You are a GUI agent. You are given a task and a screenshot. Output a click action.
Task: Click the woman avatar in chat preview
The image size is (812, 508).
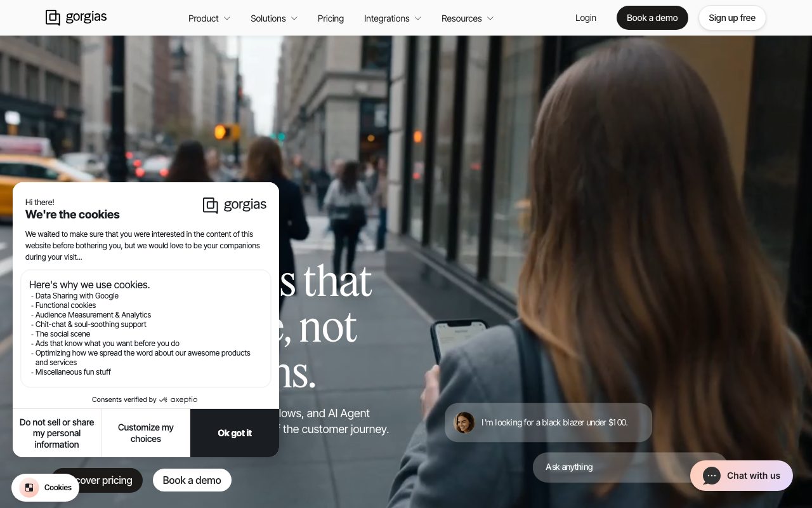(x=464, y=422)
